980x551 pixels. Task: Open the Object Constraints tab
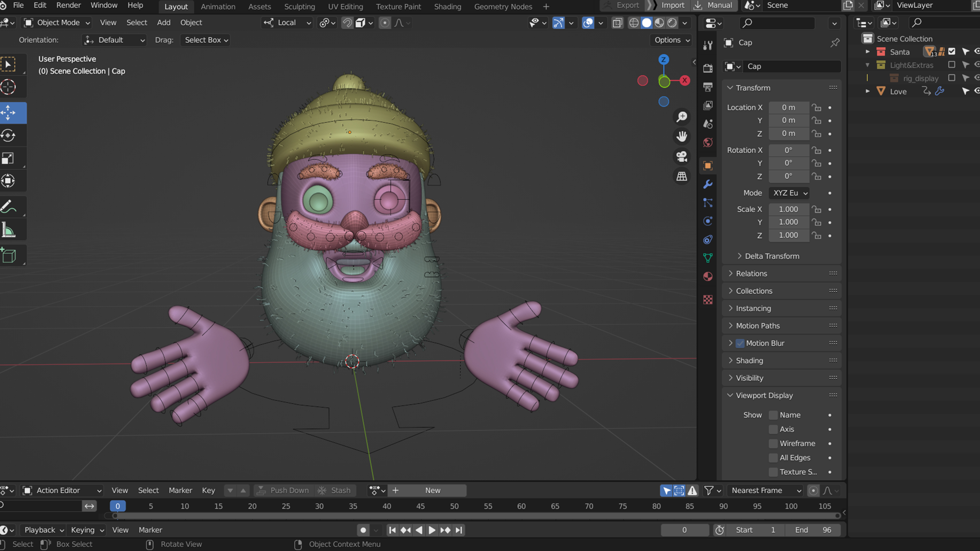tap(708, 240)
